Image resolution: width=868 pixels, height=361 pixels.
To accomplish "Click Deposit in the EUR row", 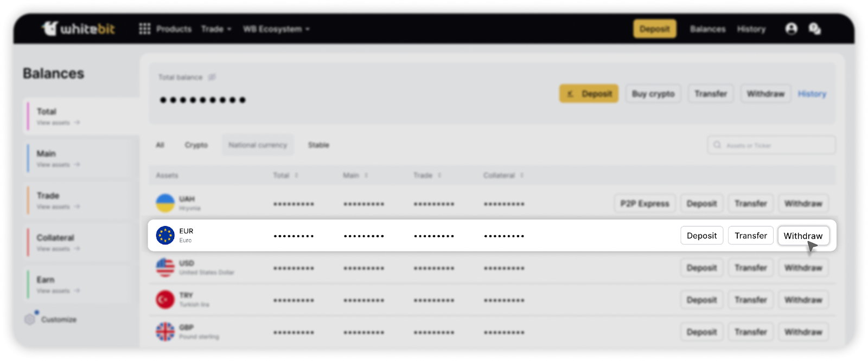I will pos(701,236).
